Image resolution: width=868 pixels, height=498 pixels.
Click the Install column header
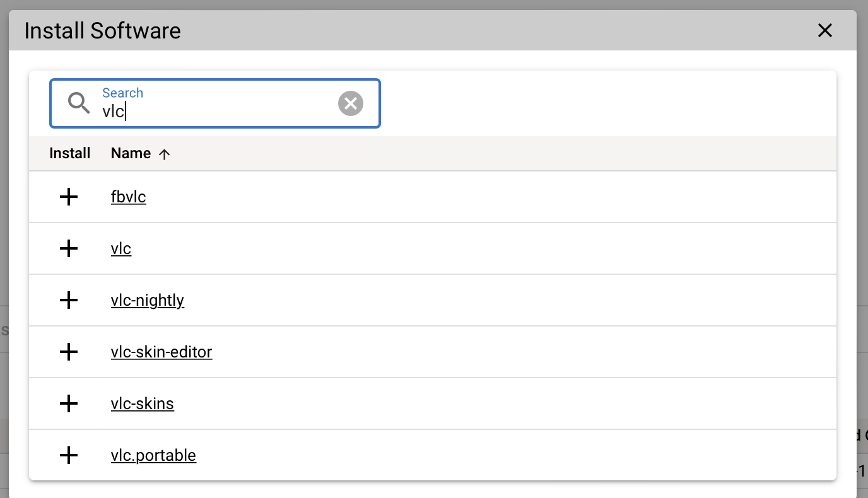70,154
